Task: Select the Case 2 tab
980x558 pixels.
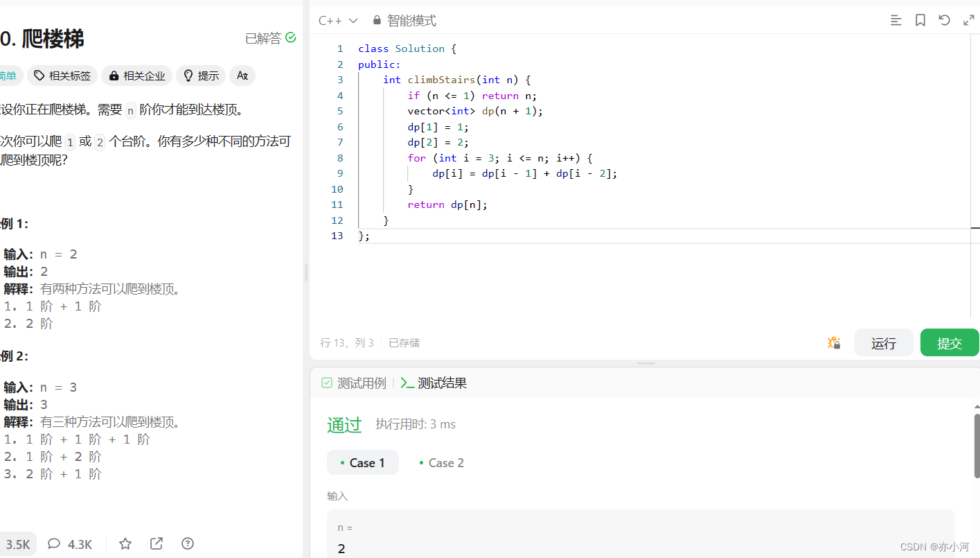Action: tap(441, 462)
